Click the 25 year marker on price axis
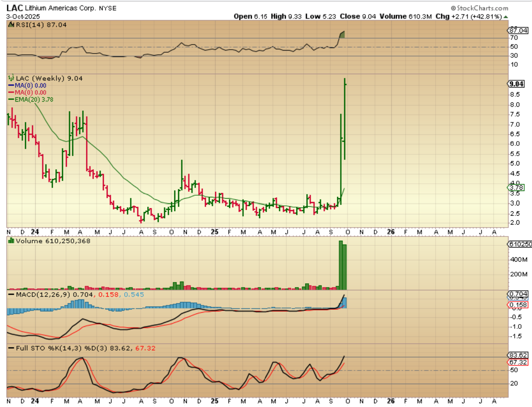This screenshot has height=407, width=532. tap(215, 232)
